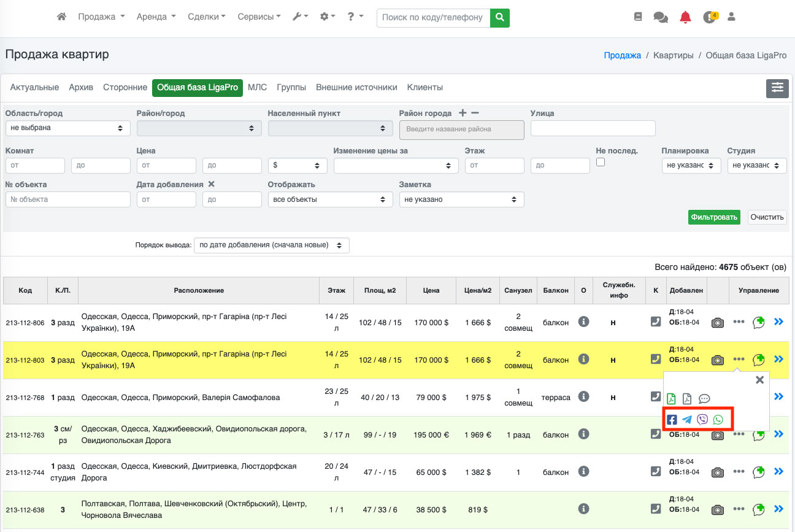Open notifications bell icon
The image size is (795, 532).
[x=685, y=17]
